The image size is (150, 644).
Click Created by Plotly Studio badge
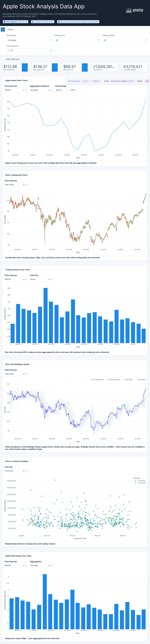(x=43, y=22)
